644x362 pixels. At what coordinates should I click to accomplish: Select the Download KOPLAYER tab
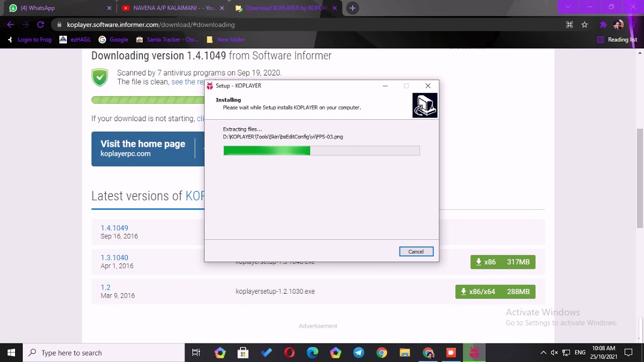(x=286, y=8)
